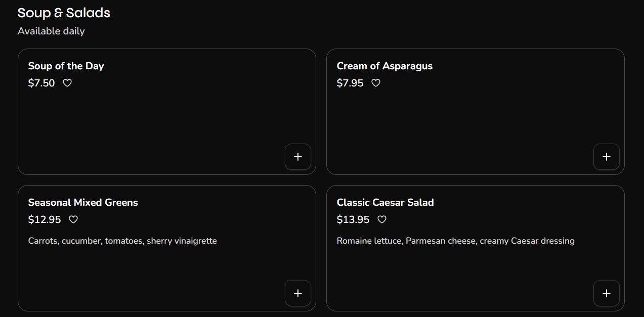Select the Cream of Asparagus title
This screenshot has height=317, width=644.
(x=384, y=66)
